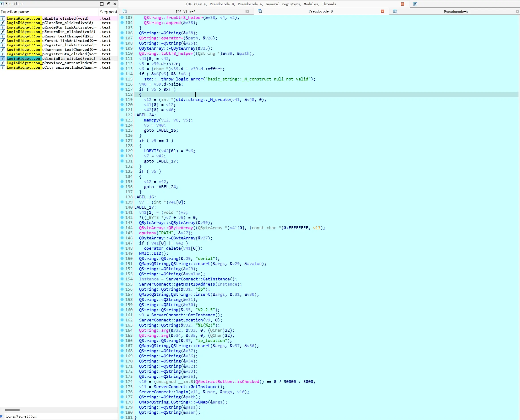Focus the LoginWidget::on_ filter field
Image resolution: width=520 pixels, height=420 pixels.
pyautogui.click(x=60, y=416)
